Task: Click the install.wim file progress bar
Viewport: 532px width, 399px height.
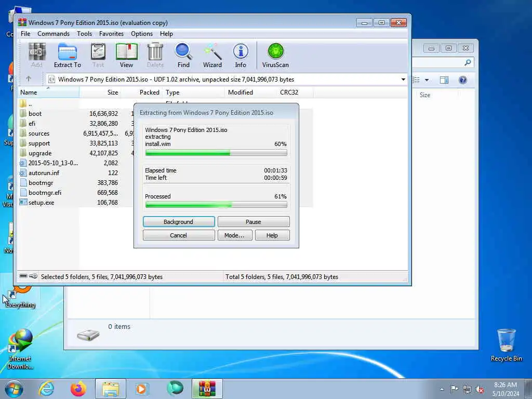Action: pos(216,153)
